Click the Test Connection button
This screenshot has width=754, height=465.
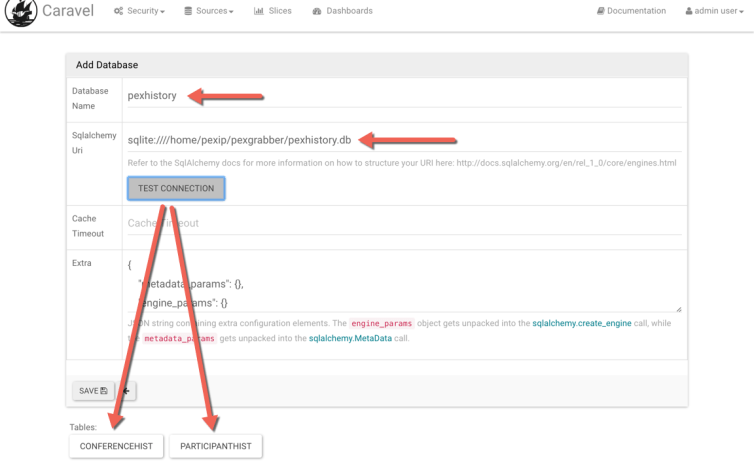pyautogui.click(x=176, y=189)
